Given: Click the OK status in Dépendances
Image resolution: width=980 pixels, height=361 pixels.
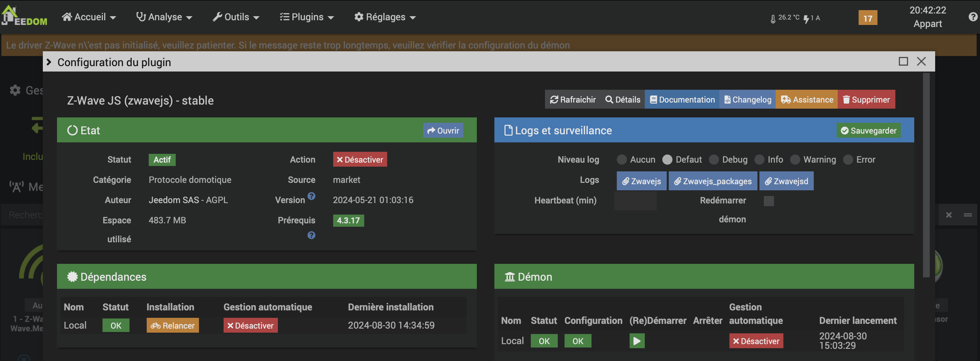Looking at the screenshot, I should coord(116,326).
